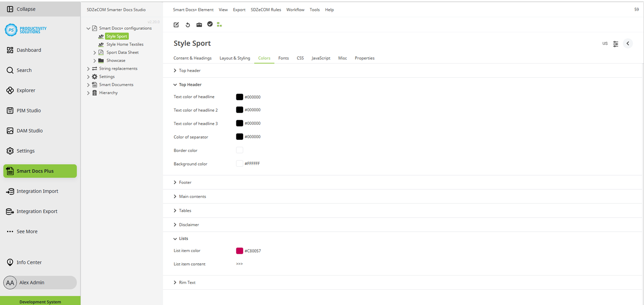Click the empty Border color swatch
This screenshot has height=305, width=644.
click(x=239, y=150)
